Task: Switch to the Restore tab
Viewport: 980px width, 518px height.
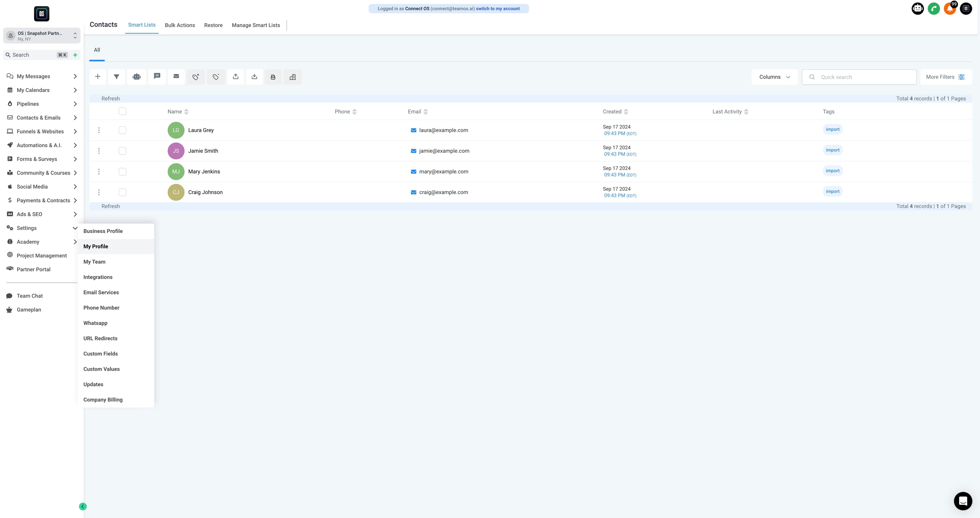Action: [x=213, y=25]
